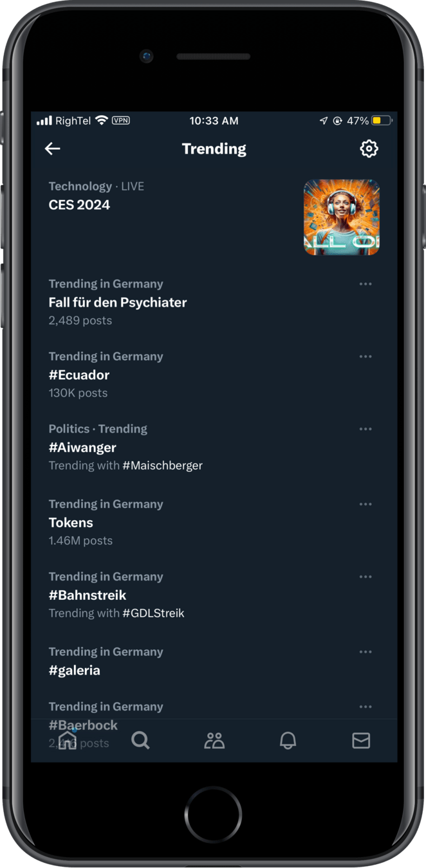Open the CES 2024 live thumbnail
426x868 pixels.
342,217
